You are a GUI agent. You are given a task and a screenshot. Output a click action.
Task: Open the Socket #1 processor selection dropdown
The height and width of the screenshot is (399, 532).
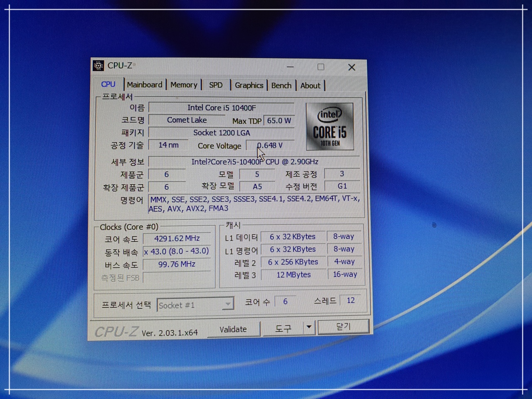click(195, 305)
